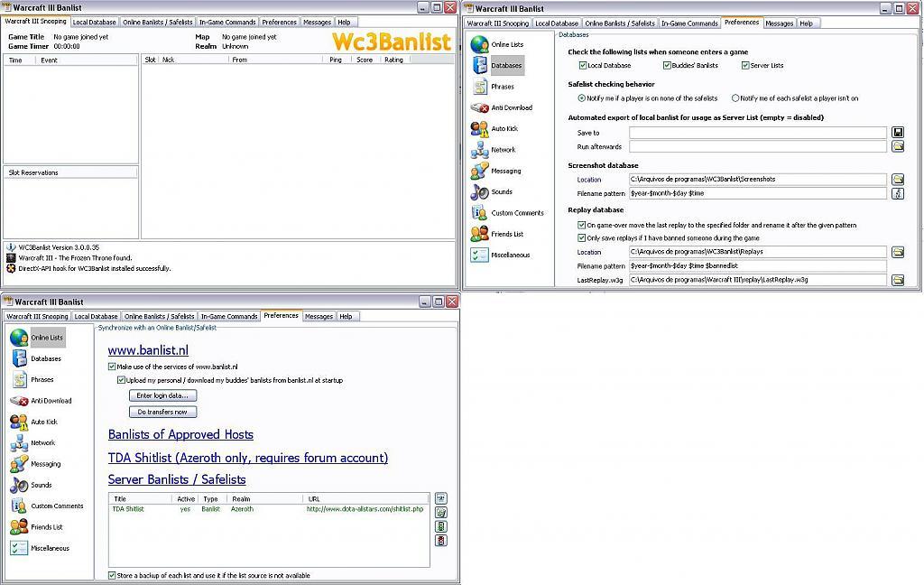Screen dimensions: 924x585
Task: Open Custom Comments in top-right window sidebar
Action: click(x=507, y=213)
